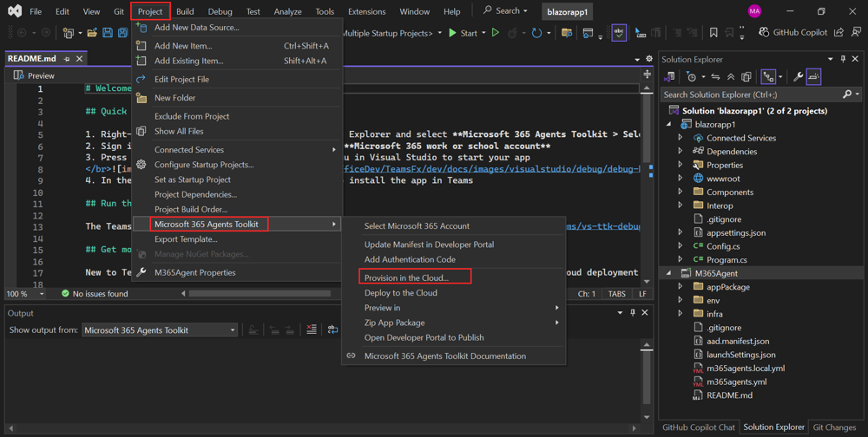Select Deploy to the Cloud option
Image resolution: width=868 pixels, height=437 pixels.
(x=400, y=293)
